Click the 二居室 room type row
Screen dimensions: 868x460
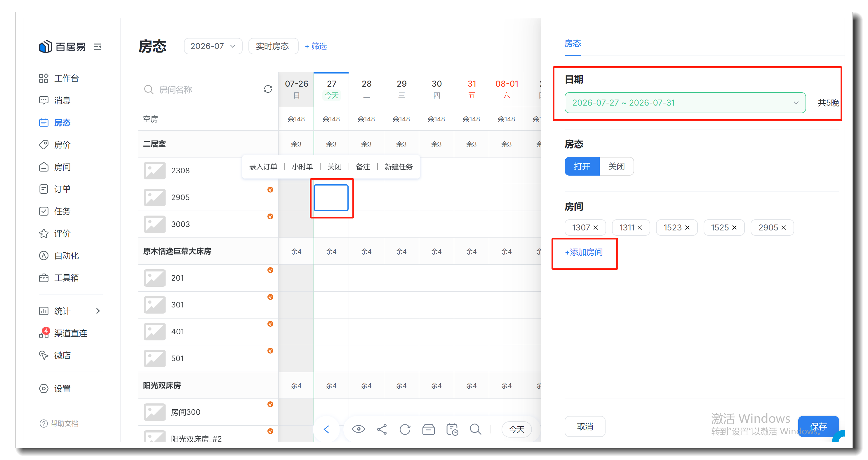208,144
